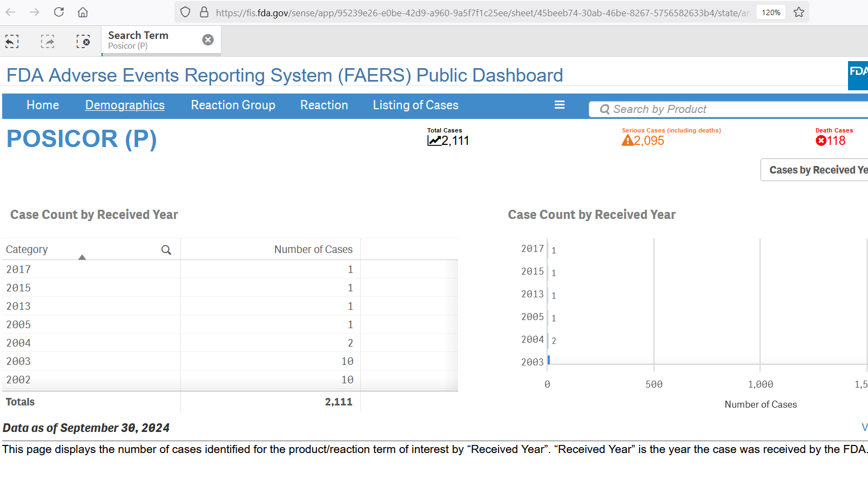Click the 2003 bar in chart

click(549, 360)
